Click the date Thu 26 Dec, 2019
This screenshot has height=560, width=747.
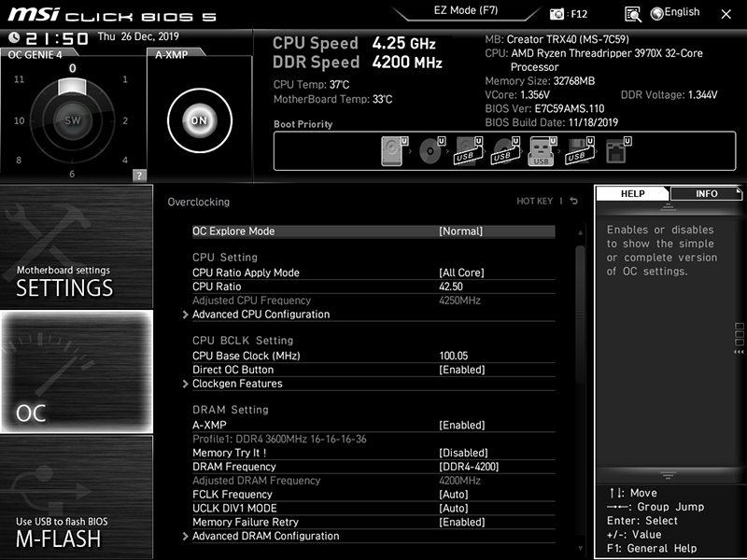[x=138, y=36]
